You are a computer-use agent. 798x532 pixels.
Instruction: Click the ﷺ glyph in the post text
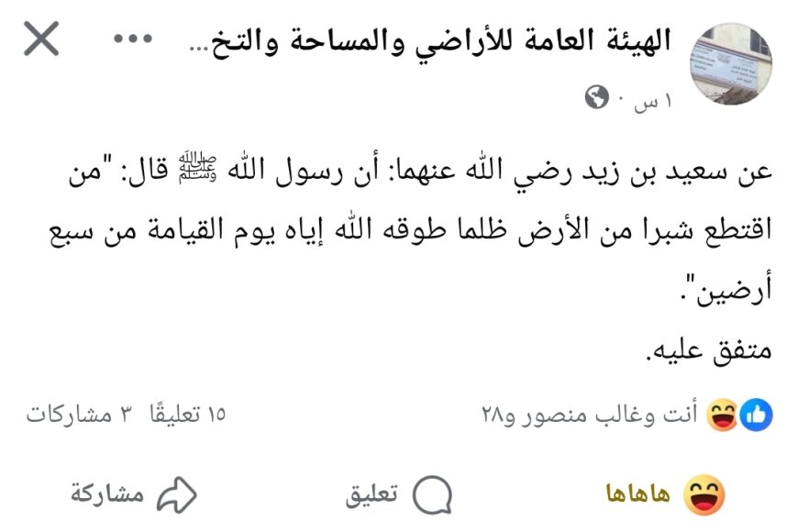pyautogui.click(x=197, y=166)
